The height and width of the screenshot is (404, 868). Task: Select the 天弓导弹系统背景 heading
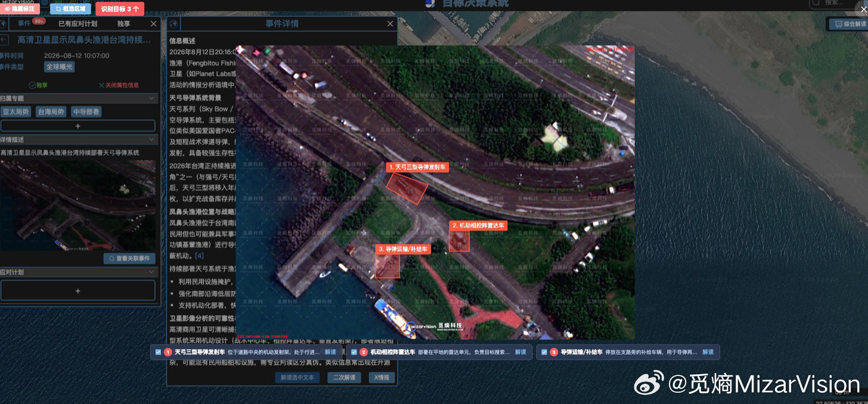click(195, 97)
